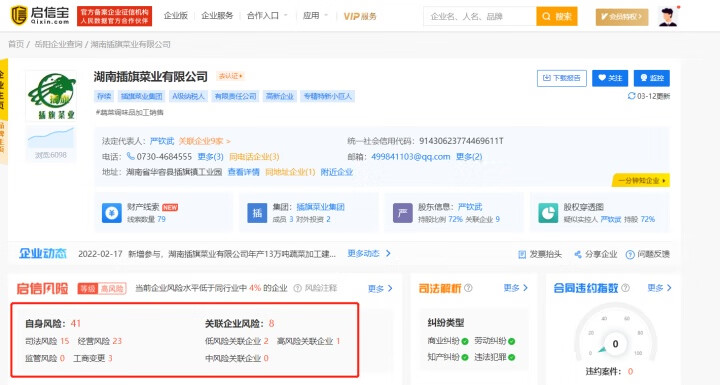Click the 去认证 badge
Screen dimensions: 720x385
tap(231, 76)
